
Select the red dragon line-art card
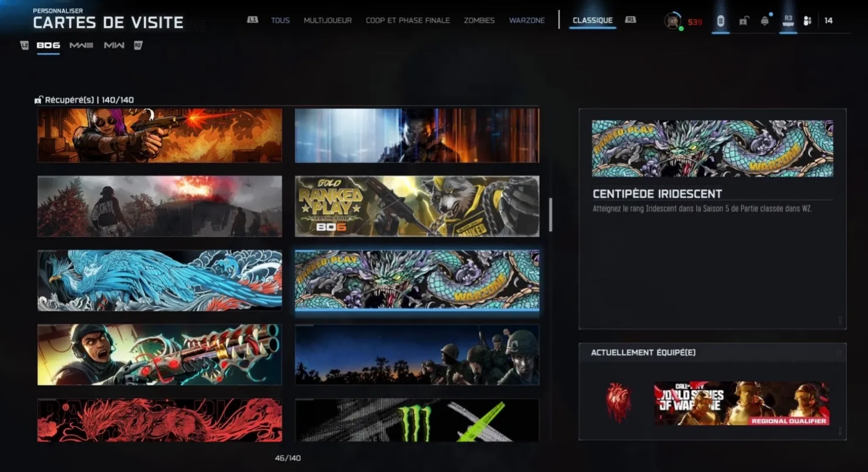160,420
